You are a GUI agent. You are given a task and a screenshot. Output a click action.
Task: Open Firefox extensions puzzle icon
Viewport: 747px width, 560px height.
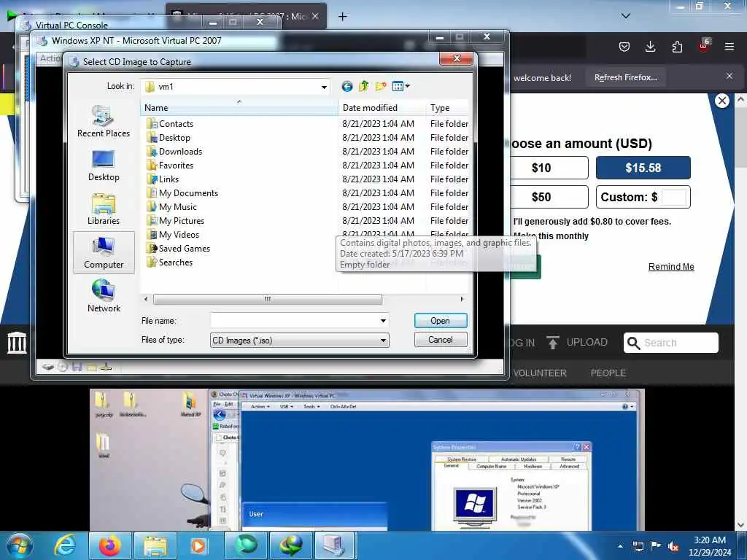click(677, 47)
